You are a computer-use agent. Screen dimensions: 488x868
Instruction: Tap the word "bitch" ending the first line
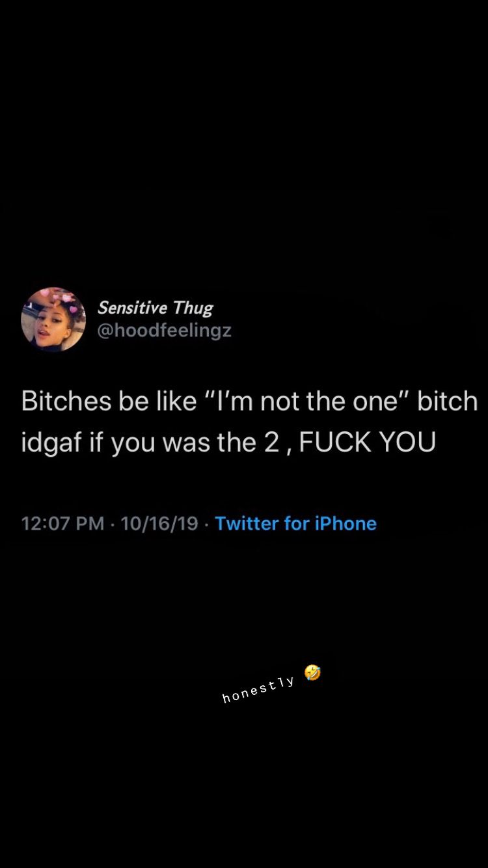point(448,401)
